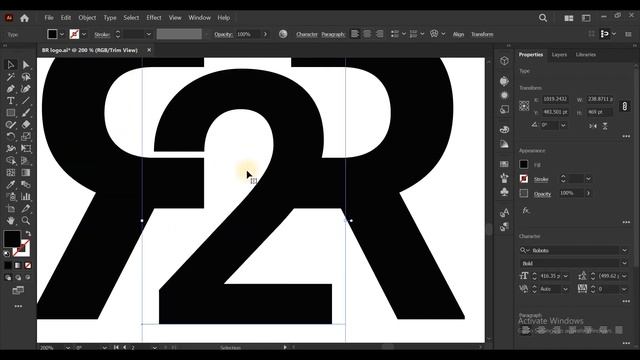
Task: Select the Zoom tool
Action: [x=26, y=220]
